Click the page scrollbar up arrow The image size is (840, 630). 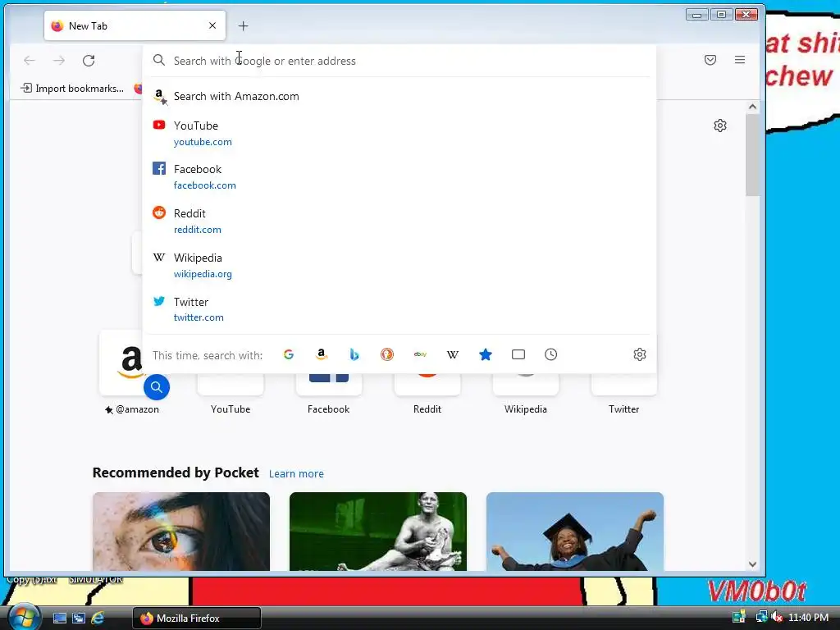click(752, 107)
